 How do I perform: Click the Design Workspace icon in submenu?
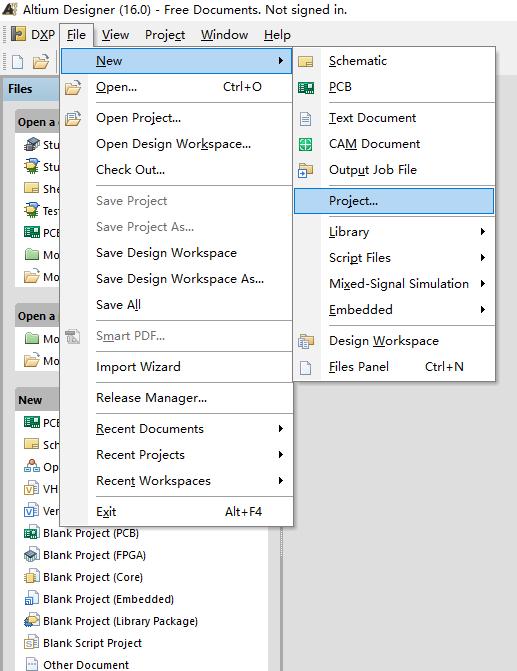pyautogui.click(x=306, y=341)
